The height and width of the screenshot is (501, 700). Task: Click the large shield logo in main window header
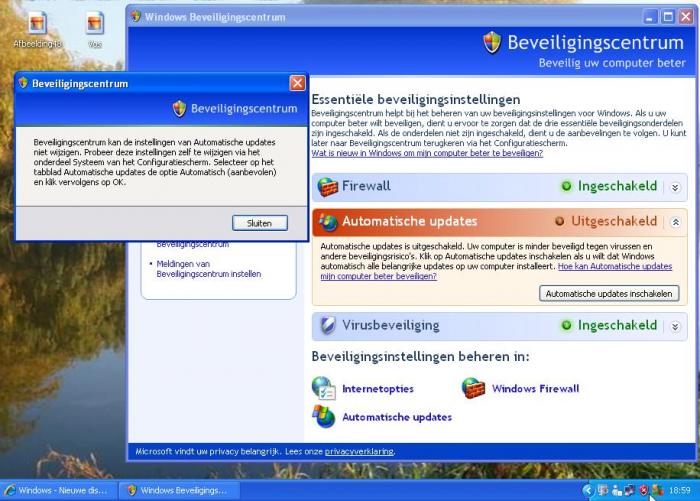pyautogui.click(x=492, y=43)
